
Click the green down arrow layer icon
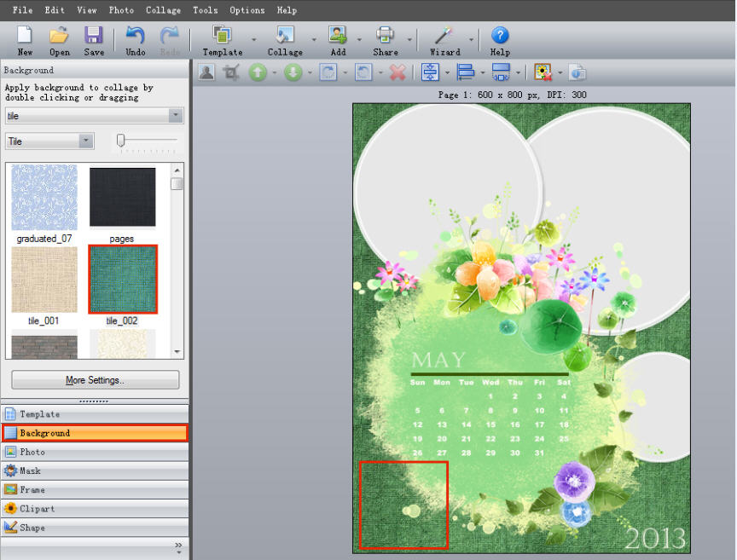pos(293,72)
